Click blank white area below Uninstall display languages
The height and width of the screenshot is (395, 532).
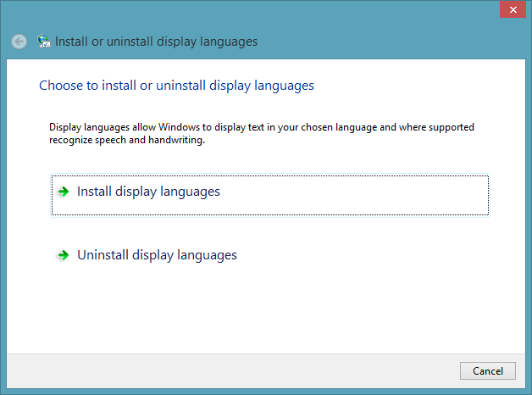266,312
